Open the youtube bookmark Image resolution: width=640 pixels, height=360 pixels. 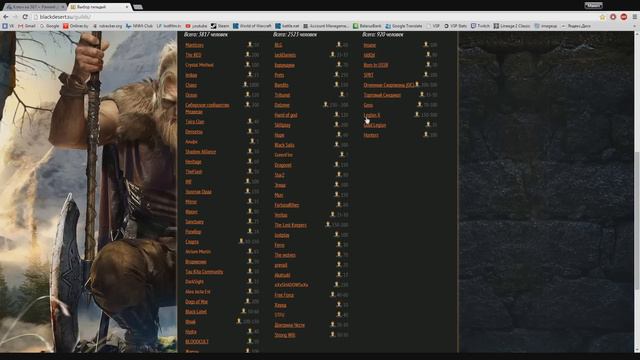(x=196, y=26)
